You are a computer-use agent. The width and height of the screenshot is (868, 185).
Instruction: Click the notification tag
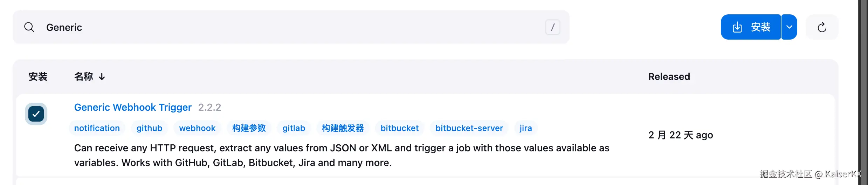pyautogui.click(x=97, y=128)
